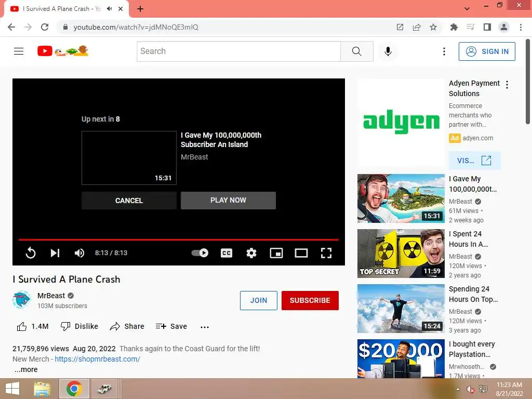Click the SIGN IN button
This screenshot has height=399, width=532.
coord(487,51)
